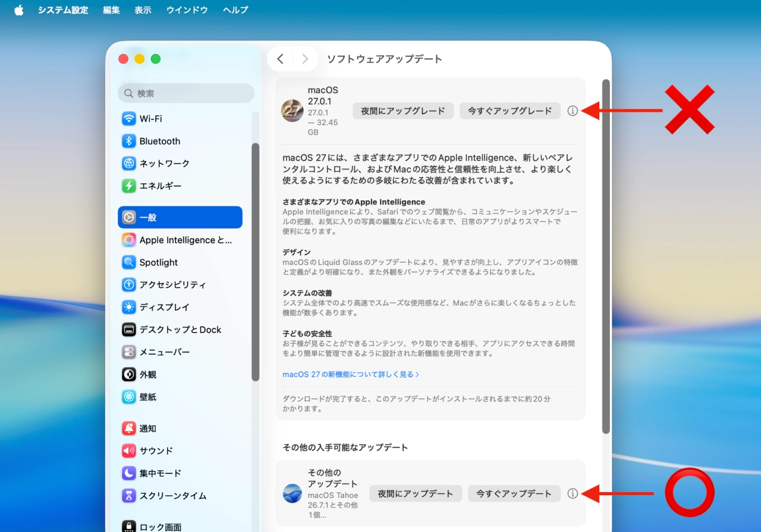761x532 pixels.
Task: Click the macOS 27 update icon
Action: (x=293, y=111)
